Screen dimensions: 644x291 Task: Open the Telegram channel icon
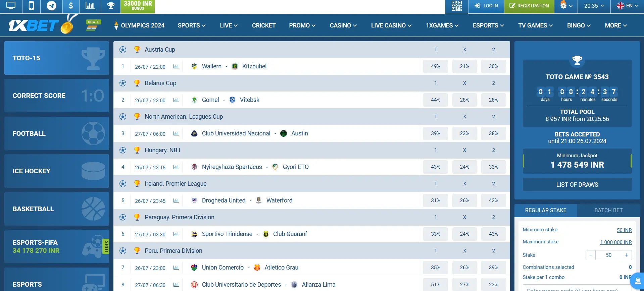coord(51,6)
